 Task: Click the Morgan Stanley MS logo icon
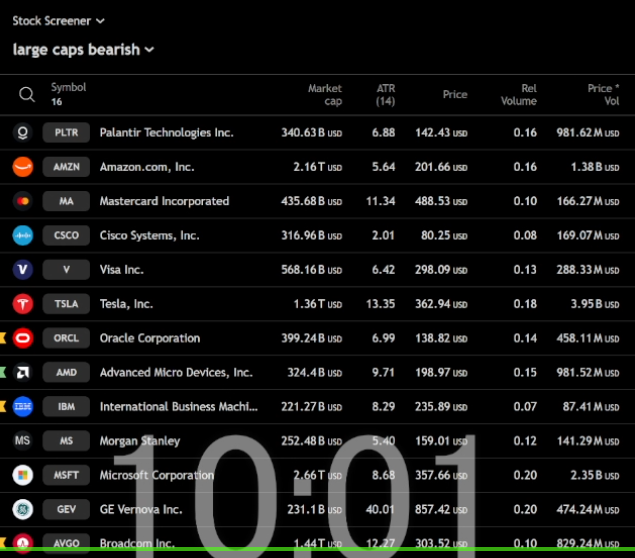pos(23,441)
